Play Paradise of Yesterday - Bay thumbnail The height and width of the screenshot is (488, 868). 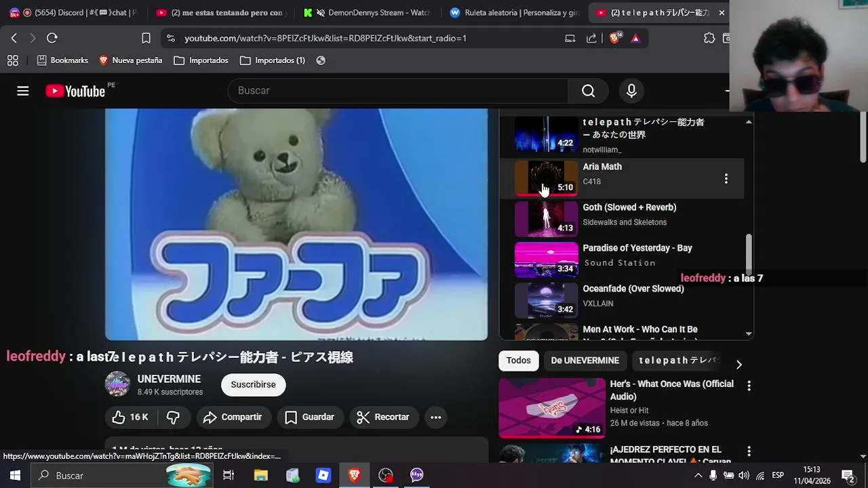[x=546, y=260]
